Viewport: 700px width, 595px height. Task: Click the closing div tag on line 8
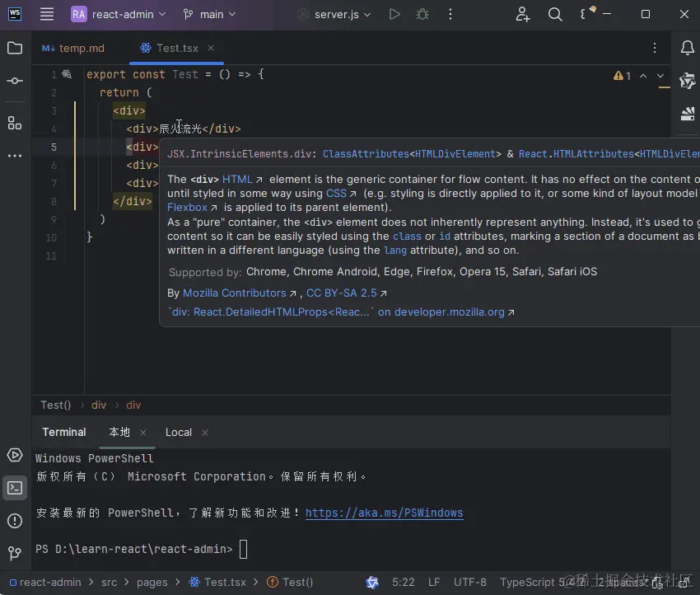point(133,201)
